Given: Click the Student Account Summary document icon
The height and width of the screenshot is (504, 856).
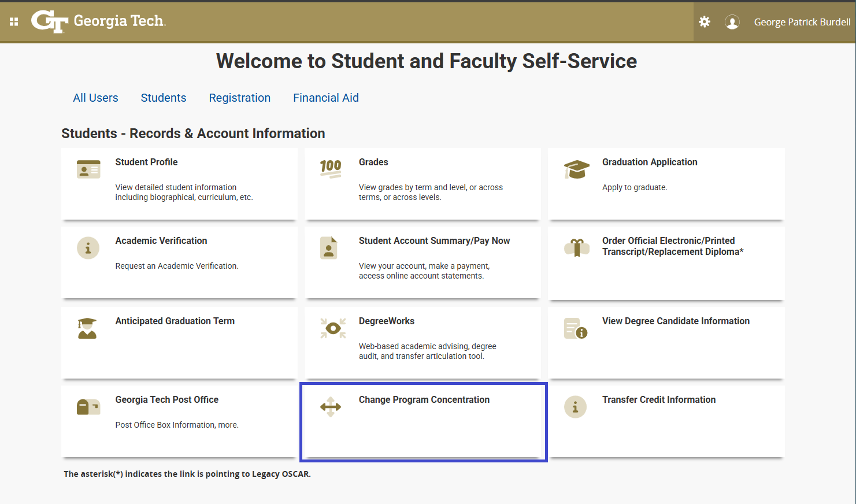Looking at the screenshot, I should [329, 248].
